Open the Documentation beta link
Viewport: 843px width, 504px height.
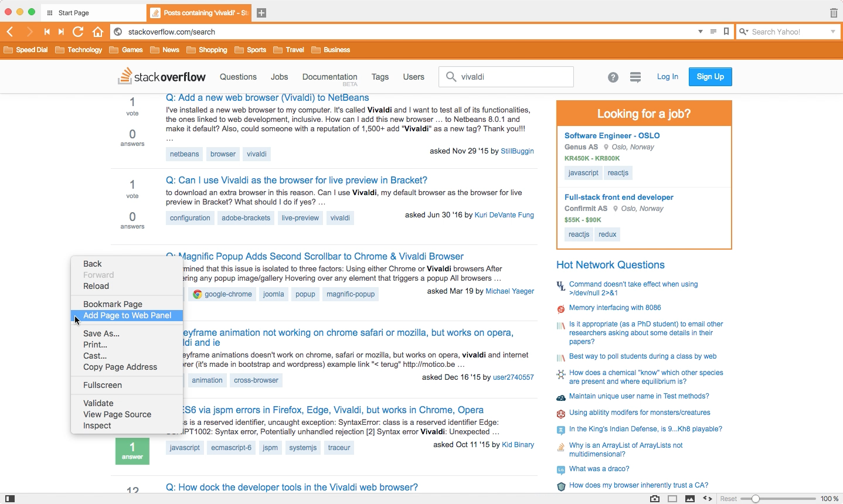[330, 79]
